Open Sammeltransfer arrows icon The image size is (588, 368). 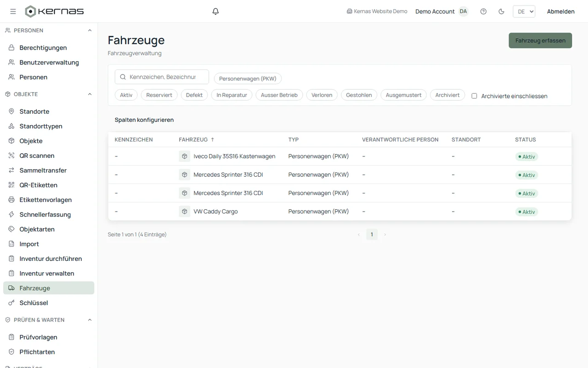[x=11, y=170]
